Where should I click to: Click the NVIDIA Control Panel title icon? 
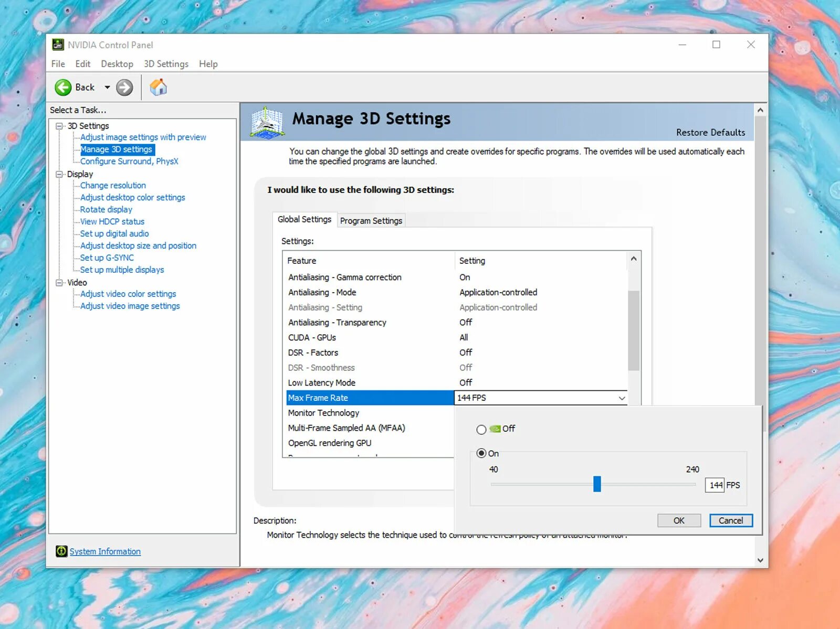pos(58,45)
